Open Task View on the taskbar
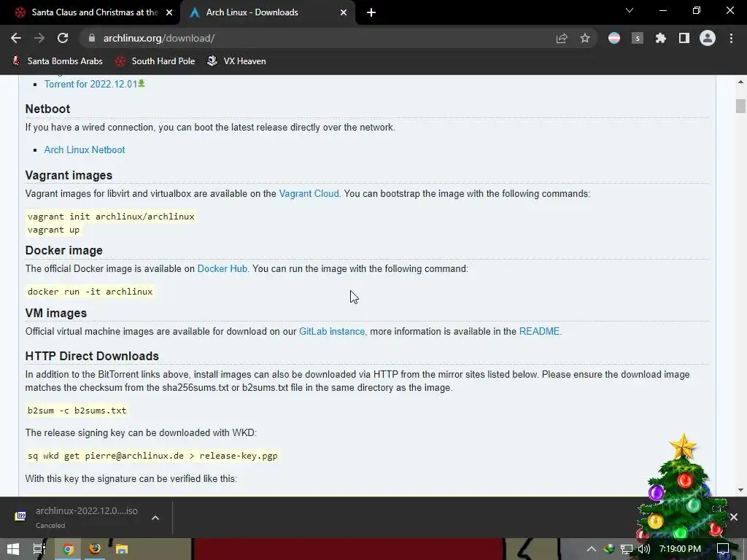The width and height of the screenshot is (747, 560). 39,549
